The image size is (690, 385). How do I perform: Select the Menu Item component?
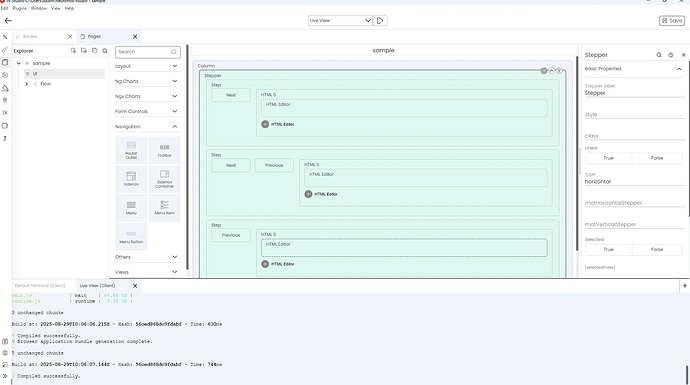165,207
